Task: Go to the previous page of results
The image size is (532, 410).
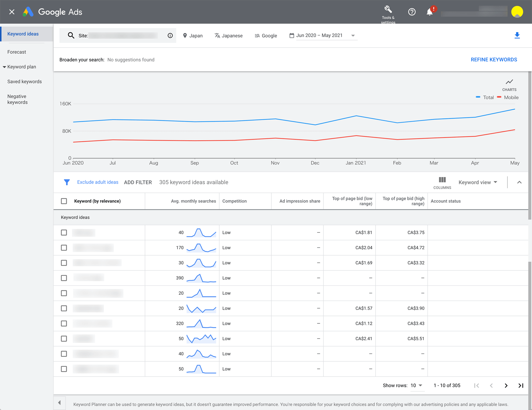Action: (x=491, y=386)
